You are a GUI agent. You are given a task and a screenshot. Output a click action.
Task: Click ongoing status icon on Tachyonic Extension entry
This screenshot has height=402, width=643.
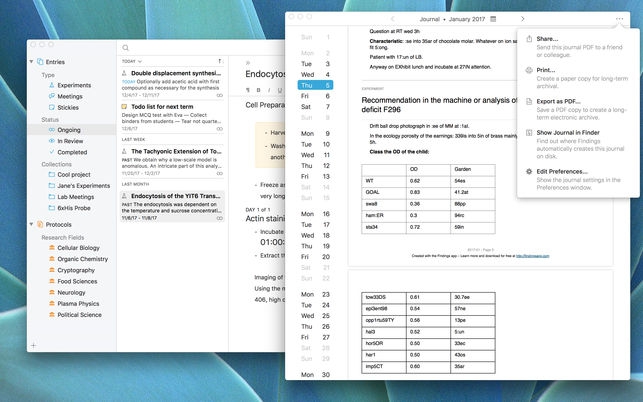(220, 174)
